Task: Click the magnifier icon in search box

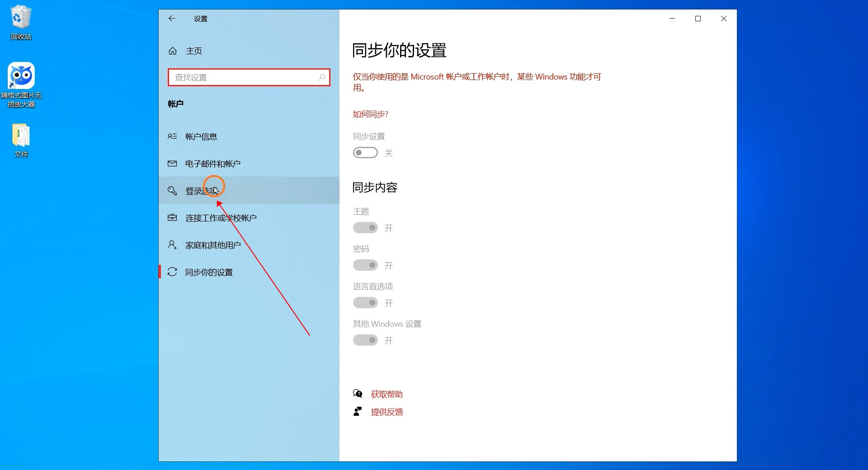Action: (x=321, y=77)
